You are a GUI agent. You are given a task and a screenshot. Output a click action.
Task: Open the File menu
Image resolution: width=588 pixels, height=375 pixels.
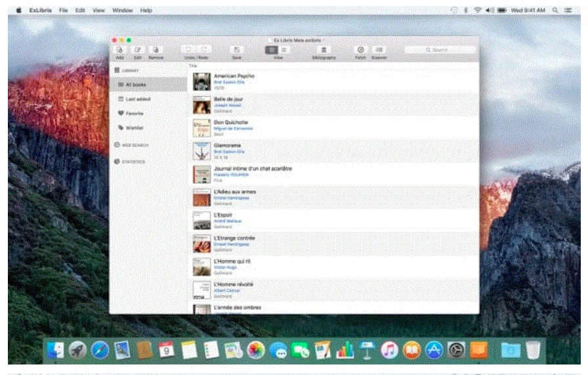point(64,10)
